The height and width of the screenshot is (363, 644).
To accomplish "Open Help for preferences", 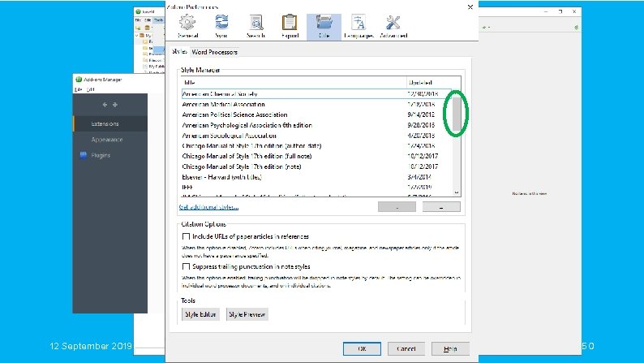I will (450, 348).
